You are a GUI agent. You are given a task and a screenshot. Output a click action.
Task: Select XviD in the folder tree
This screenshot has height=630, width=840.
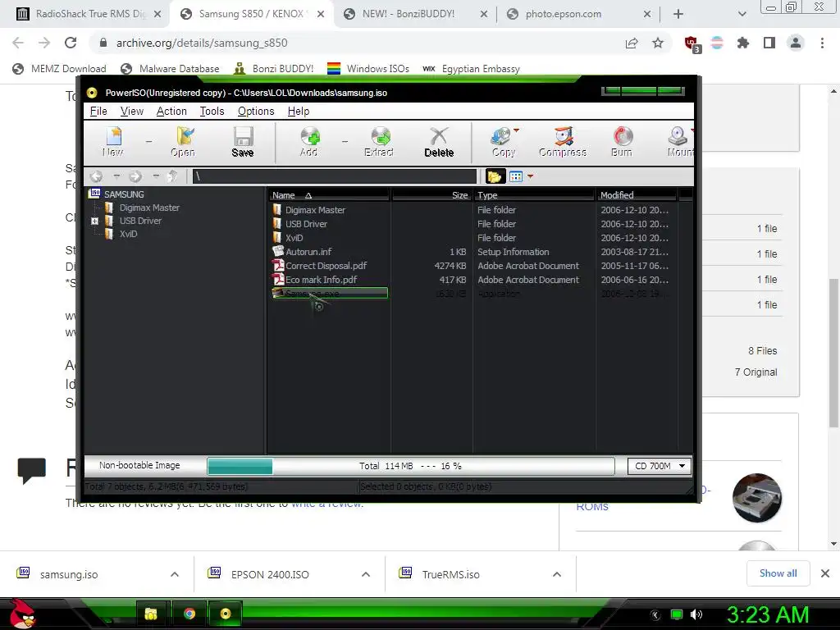click(x=129, y=234)
